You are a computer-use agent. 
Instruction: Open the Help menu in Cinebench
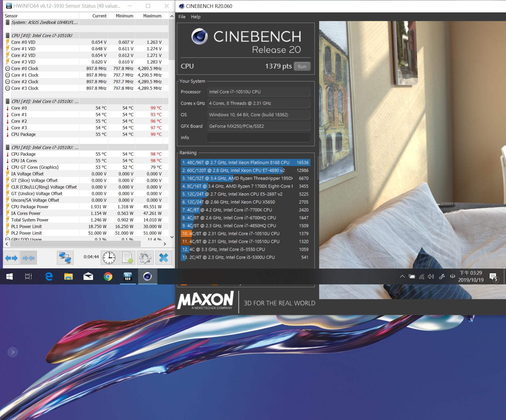tap(196, 17)
